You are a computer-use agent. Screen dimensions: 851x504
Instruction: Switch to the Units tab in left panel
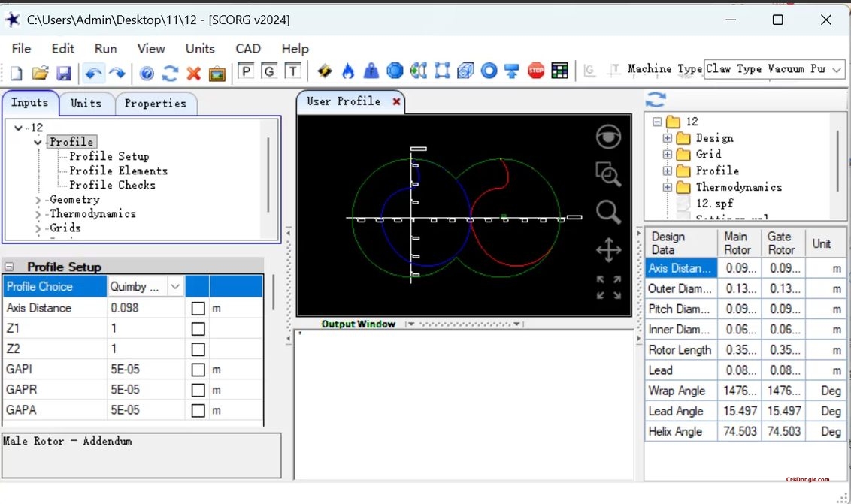[x=86, y=103]
